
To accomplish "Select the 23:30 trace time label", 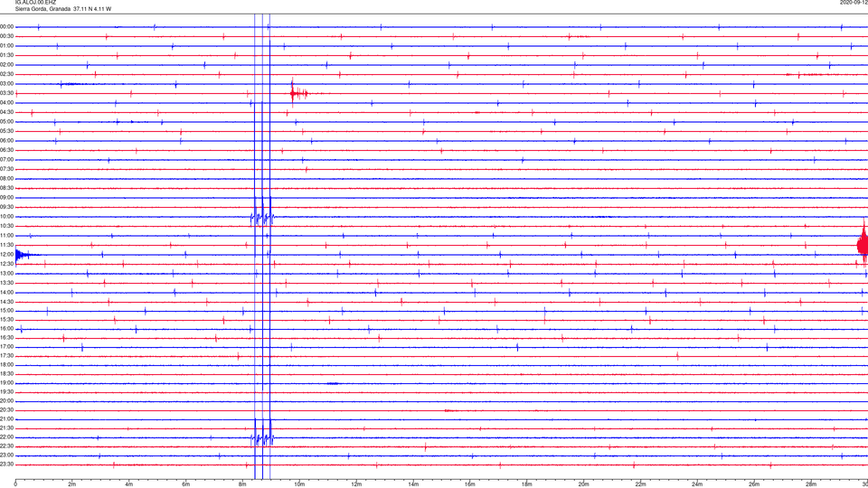I will [7, 465].
